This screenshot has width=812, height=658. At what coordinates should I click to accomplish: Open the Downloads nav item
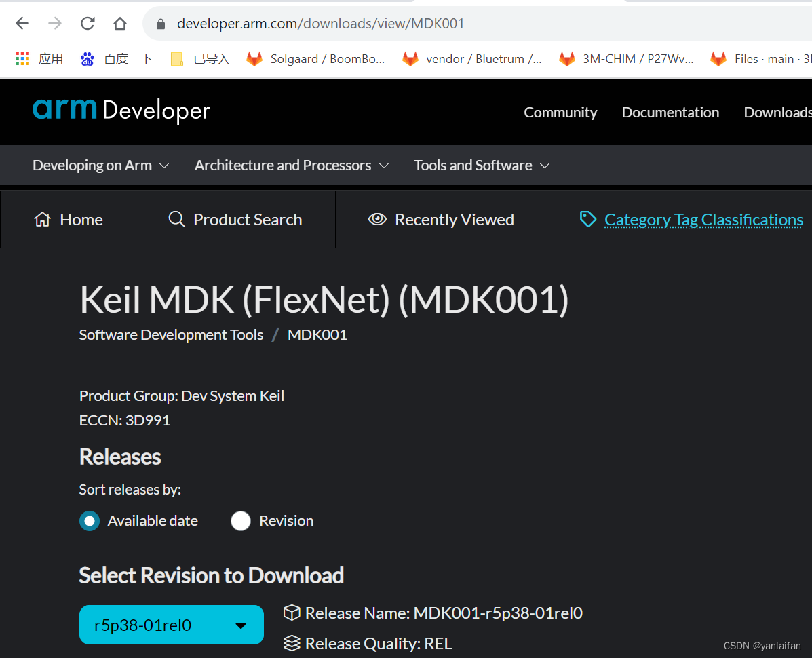tap(778, 113)
